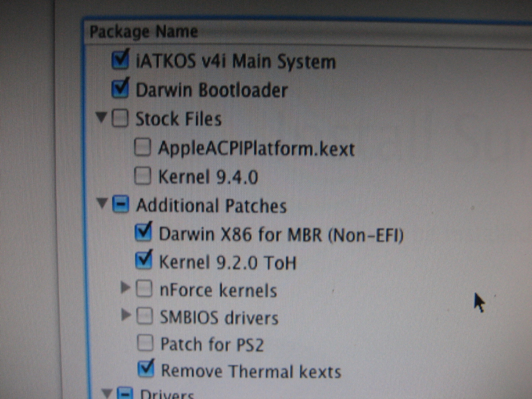Screen dimensions: 532x399
Task: Uncheck iATKOS v4i Main System checkbox
Action: tap(120, 61)
